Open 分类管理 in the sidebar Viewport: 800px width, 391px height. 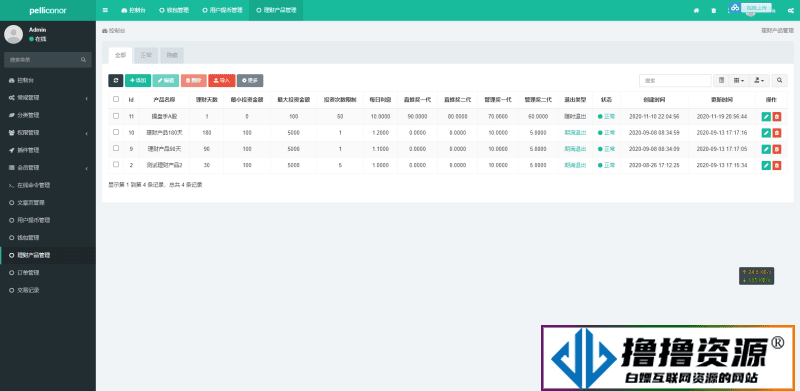[47, 115]
